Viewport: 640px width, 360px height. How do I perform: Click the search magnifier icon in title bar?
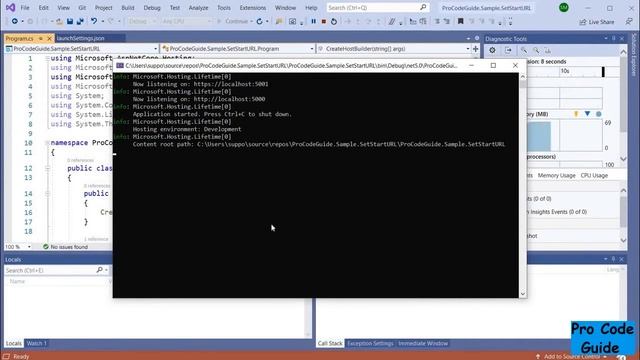tap(423, 7)
